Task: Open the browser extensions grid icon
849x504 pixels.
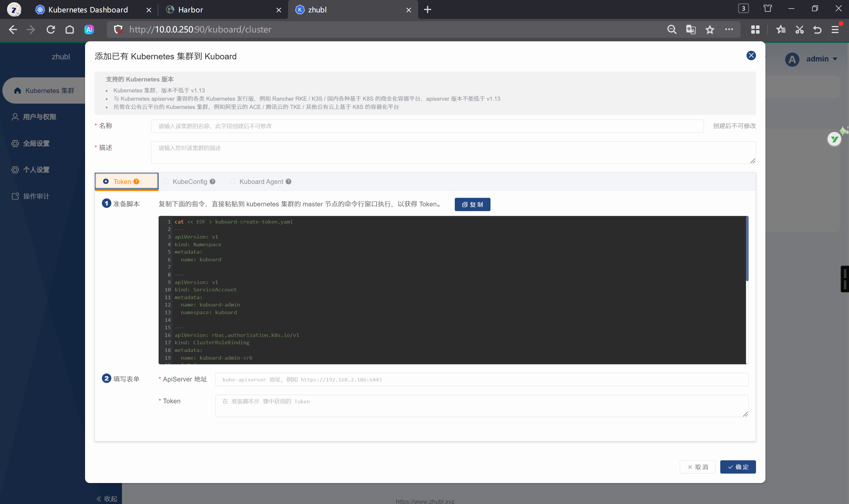Action: [x=755, y=30]
